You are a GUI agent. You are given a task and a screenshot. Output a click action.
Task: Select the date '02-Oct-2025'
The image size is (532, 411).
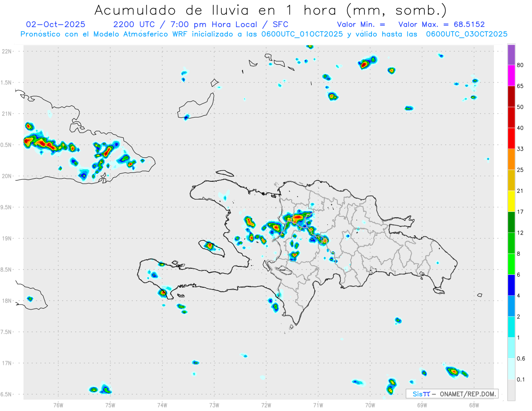55,24
